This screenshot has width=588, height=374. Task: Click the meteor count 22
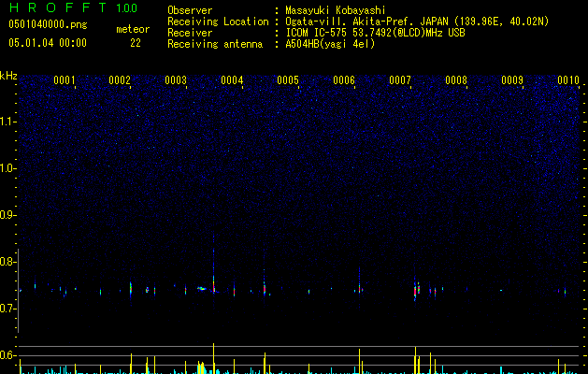tap(136, 43)
